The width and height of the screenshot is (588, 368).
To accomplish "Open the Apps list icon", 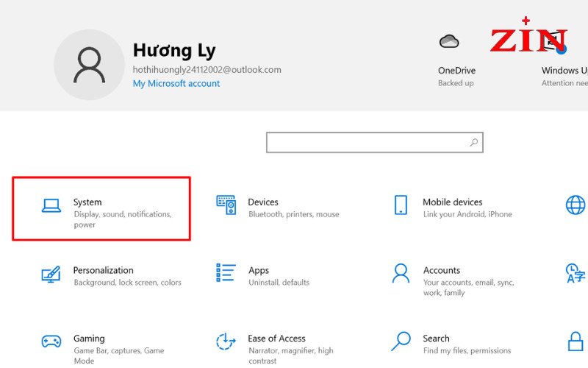I will (226, 272).
